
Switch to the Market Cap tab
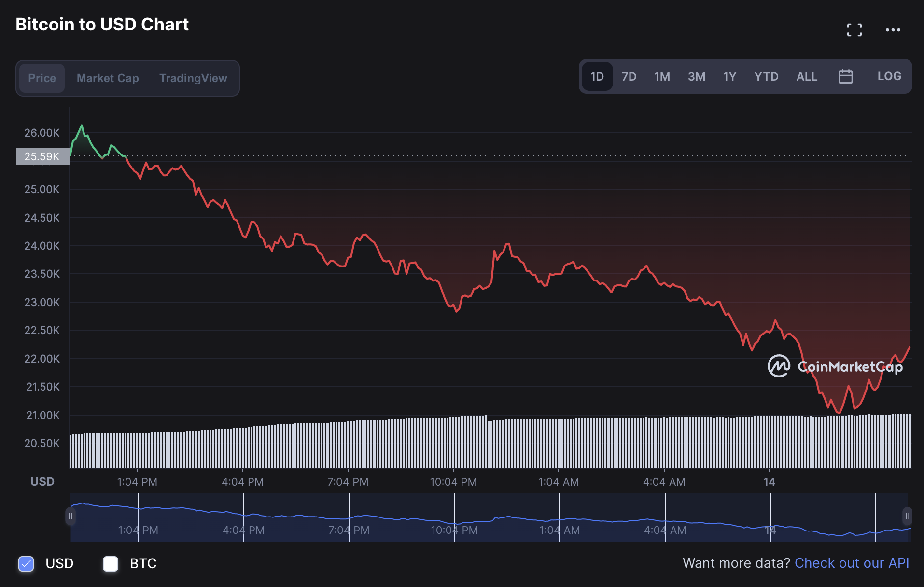[108, 78]
